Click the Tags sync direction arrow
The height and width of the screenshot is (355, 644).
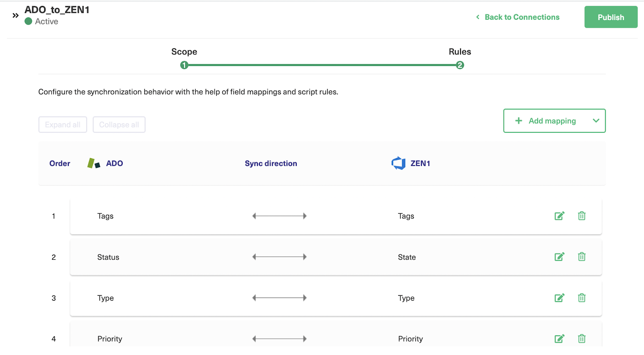click(x=279, y=216)
